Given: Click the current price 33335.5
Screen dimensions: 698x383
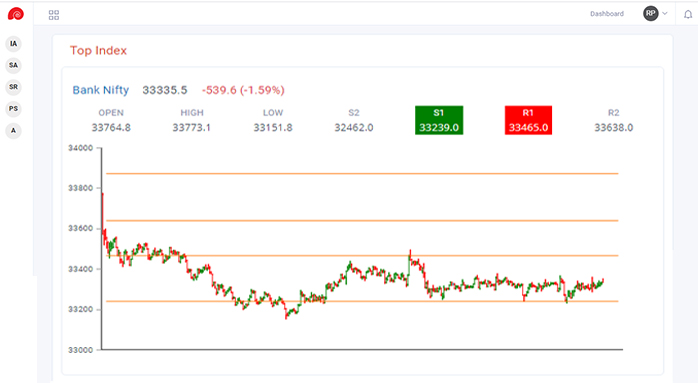Looking at the screenshot, I should coord(165,90).
